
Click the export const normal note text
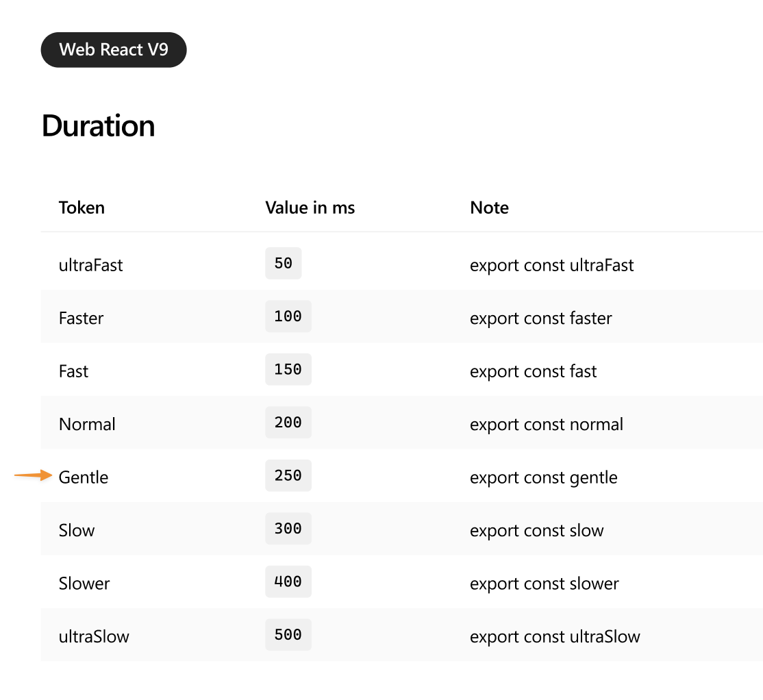tap(546, 424)
